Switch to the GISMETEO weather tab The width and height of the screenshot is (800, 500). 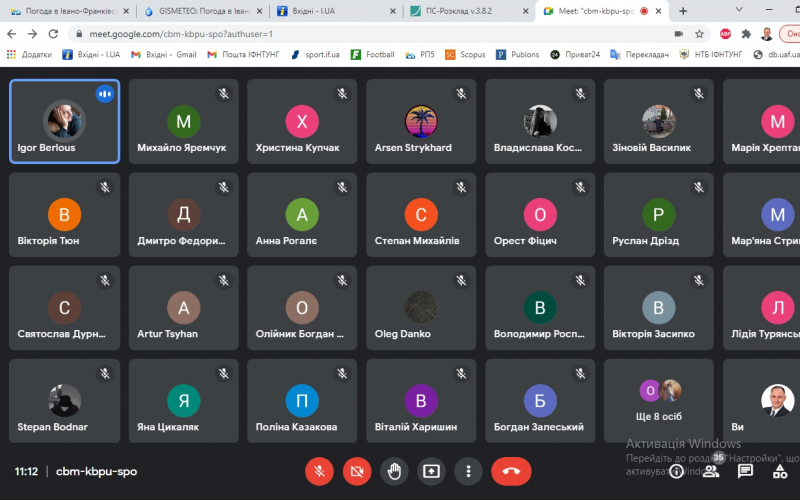[x=203, y=11]
